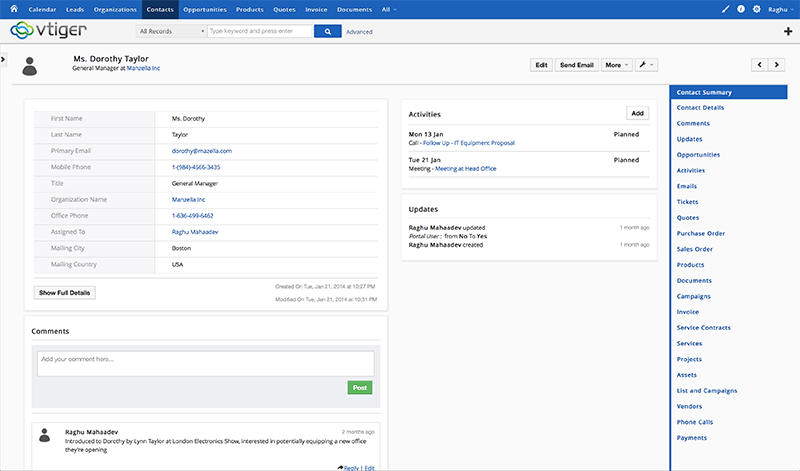
Task: Open the wrench settings dropdown
Action: (x=645, y=65)
